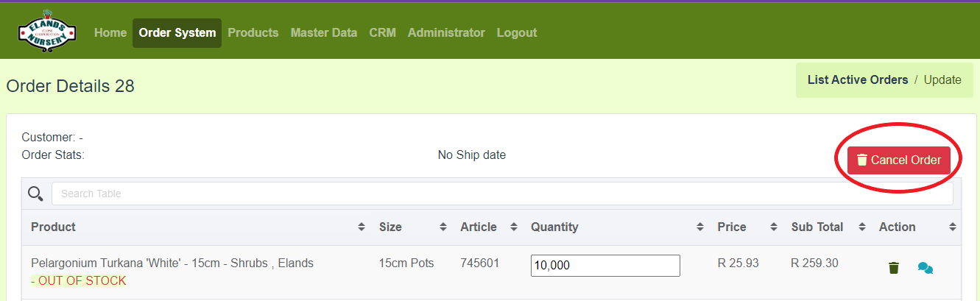
Task: Sort table by Sub Total column
Action: pyautogui.click(x=861, y=227)
